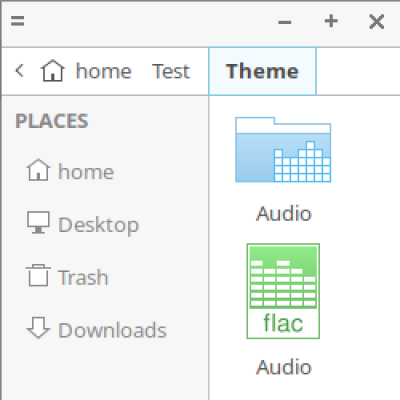This screenshot has height=400, width=400.
Task: Open the Desktop place in the sidebar
Action: [98, 225]
